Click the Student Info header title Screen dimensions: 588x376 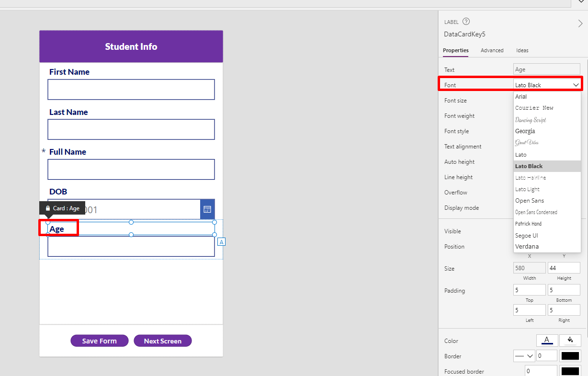point(131,46)
